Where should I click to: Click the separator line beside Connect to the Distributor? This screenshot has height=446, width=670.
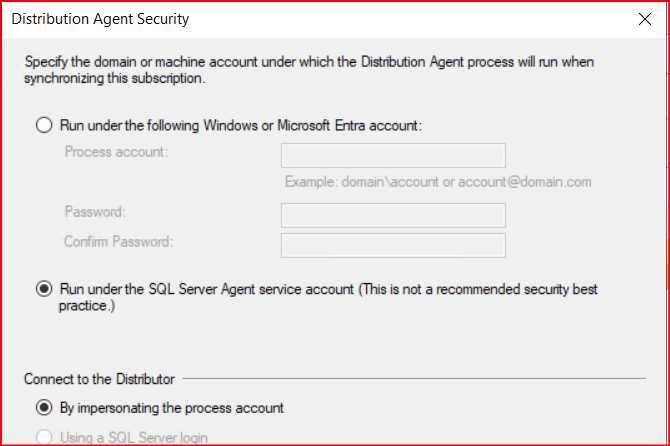[x=415, y=380]
